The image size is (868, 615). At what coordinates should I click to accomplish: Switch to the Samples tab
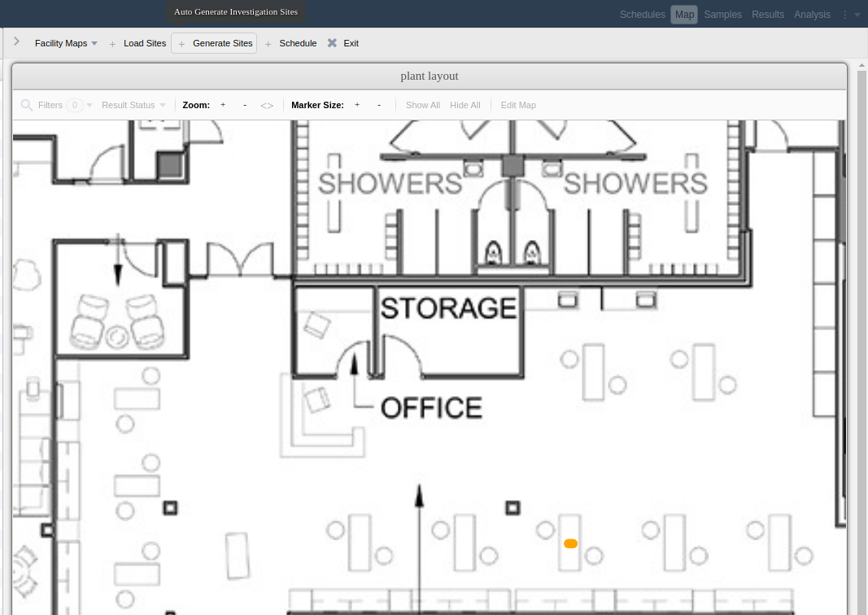coord(722,15)
